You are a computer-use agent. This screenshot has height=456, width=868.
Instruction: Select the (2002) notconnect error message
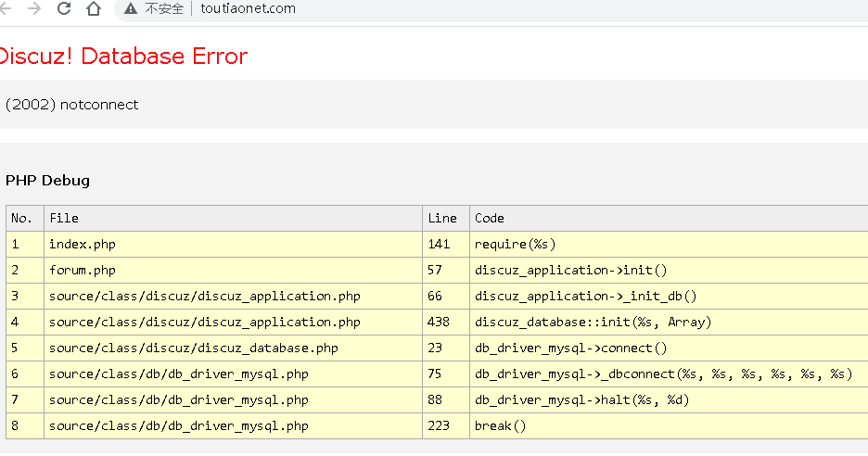pyautogui.click(x=72, y=105)
